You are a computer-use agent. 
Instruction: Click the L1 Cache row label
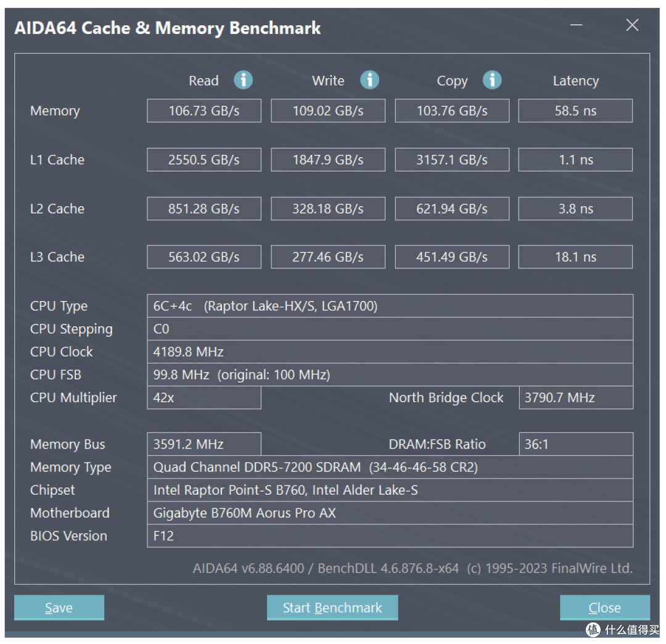[57, 160]
